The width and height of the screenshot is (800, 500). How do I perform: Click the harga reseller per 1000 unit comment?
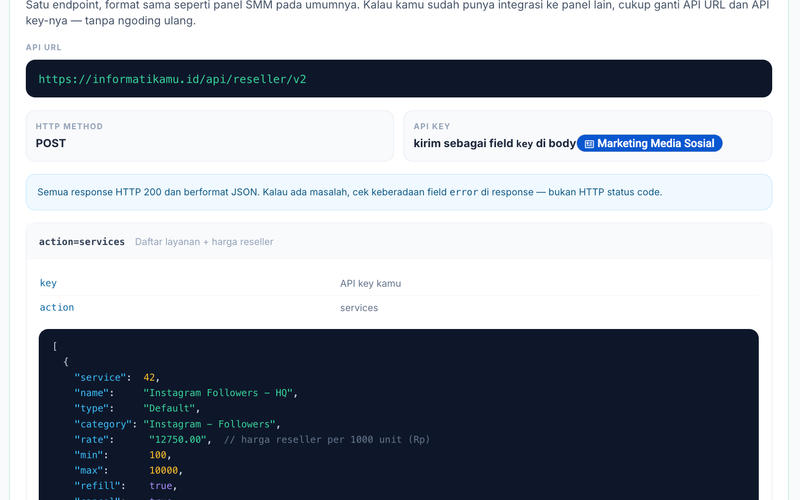[327, 439]
